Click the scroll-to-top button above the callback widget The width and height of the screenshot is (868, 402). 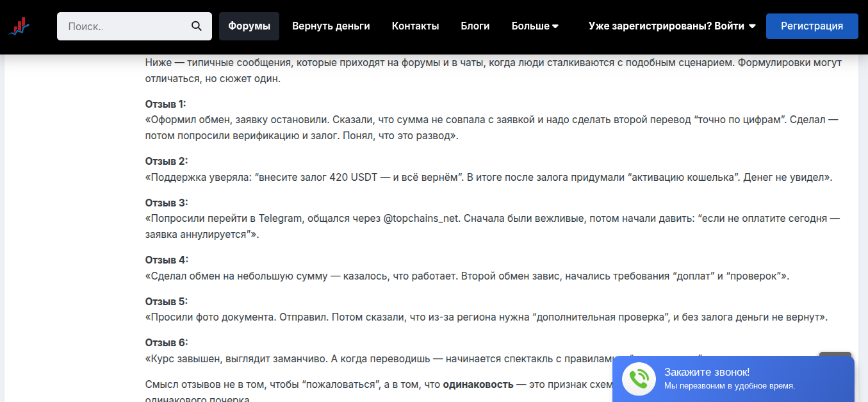click(x=835, y=355)
